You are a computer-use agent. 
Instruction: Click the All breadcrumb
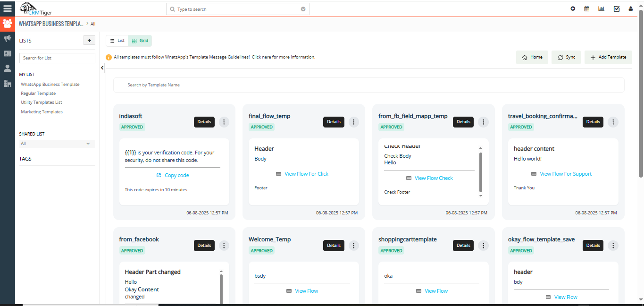[x=93, y=24]
